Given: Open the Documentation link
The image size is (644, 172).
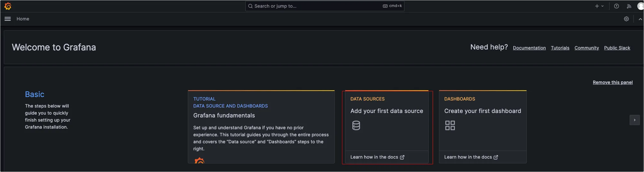Looking at the screenshot, I should tap(529, 48).
